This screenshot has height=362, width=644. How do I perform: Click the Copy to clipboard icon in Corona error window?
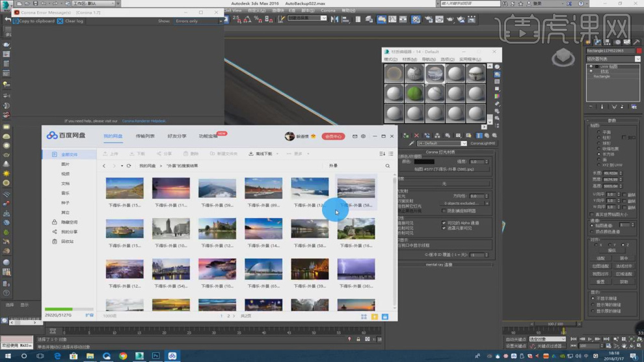point(16,21)
